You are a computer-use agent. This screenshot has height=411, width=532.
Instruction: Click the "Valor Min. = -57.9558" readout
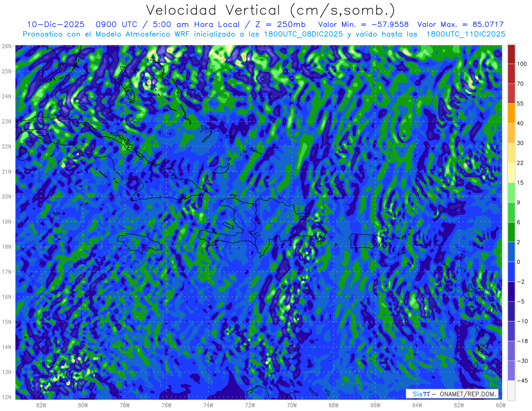364,24
